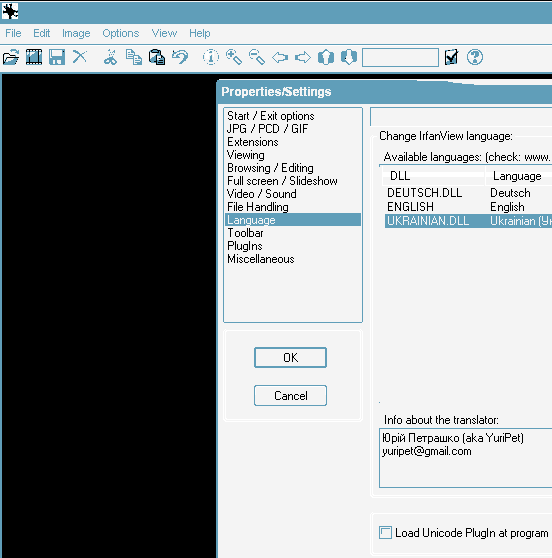
Task: Select File Handling category
Action: pyautogui.click(x=293, y=207)
